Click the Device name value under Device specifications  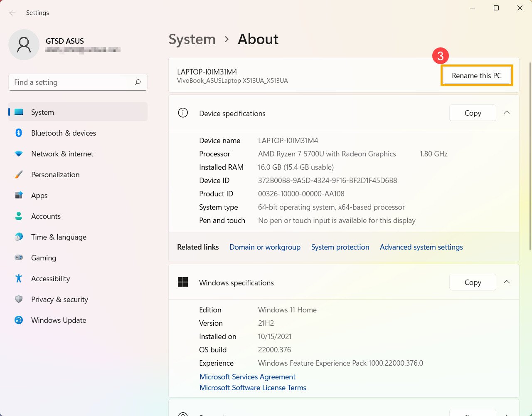click(288, 141)
